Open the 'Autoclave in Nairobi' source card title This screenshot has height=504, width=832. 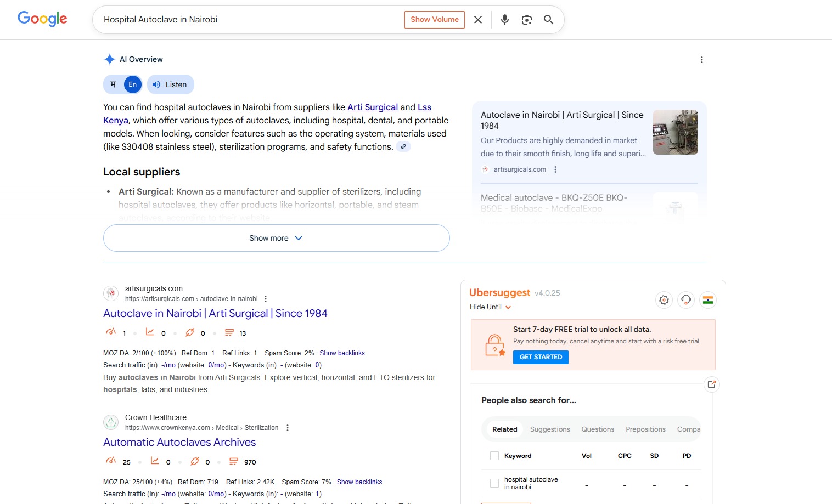[562, 120]
